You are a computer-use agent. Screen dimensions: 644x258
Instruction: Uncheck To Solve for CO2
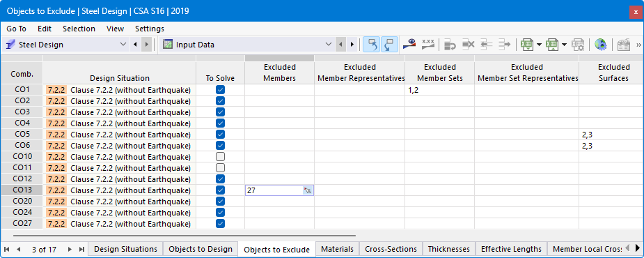(x=220, y=101)
